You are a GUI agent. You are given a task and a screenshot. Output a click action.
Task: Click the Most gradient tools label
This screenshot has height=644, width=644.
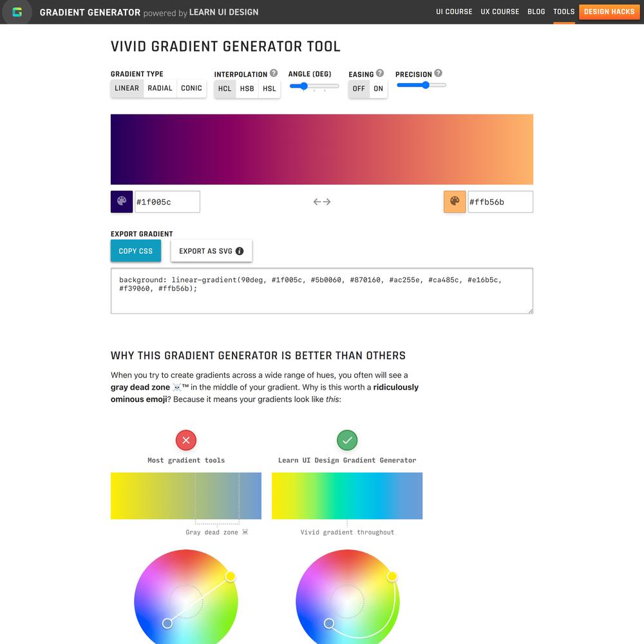point(186,460)
